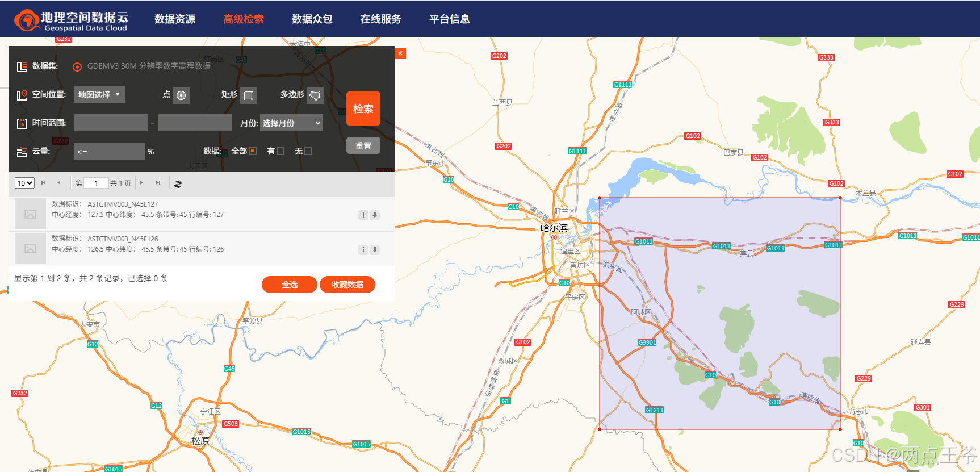This screenshot has width=980, height=472.
Task: Open the 在线服务 menu
Action: point(381,19)
